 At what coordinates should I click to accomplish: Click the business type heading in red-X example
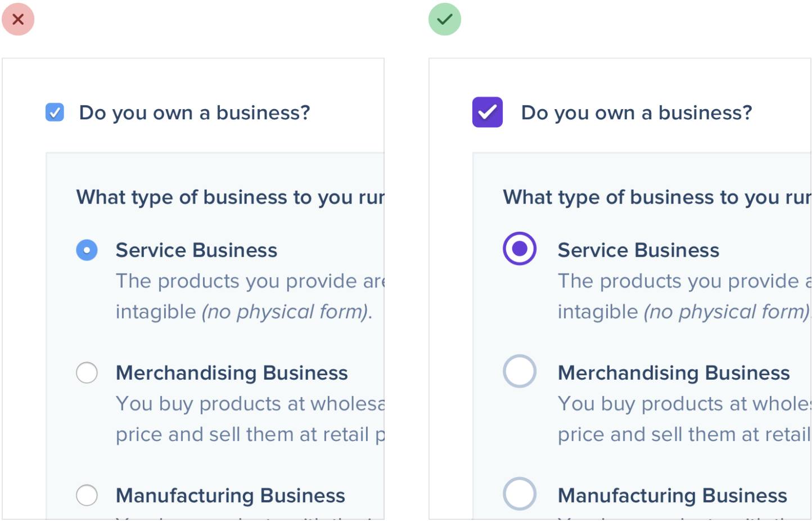pos(230,197)
